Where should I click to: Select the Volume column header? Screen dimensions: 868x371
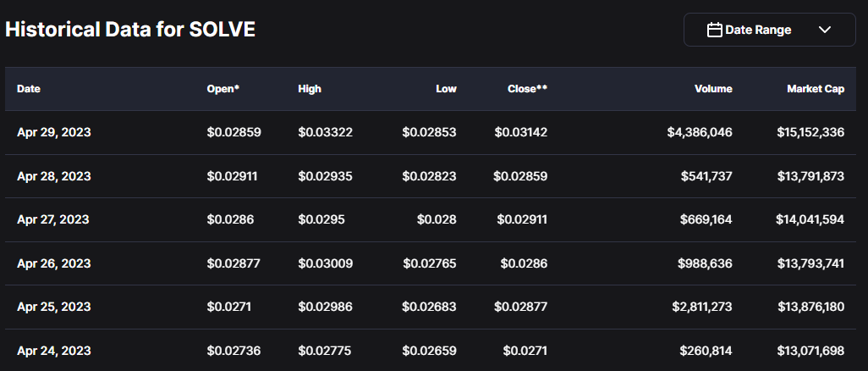pos(713,88)
